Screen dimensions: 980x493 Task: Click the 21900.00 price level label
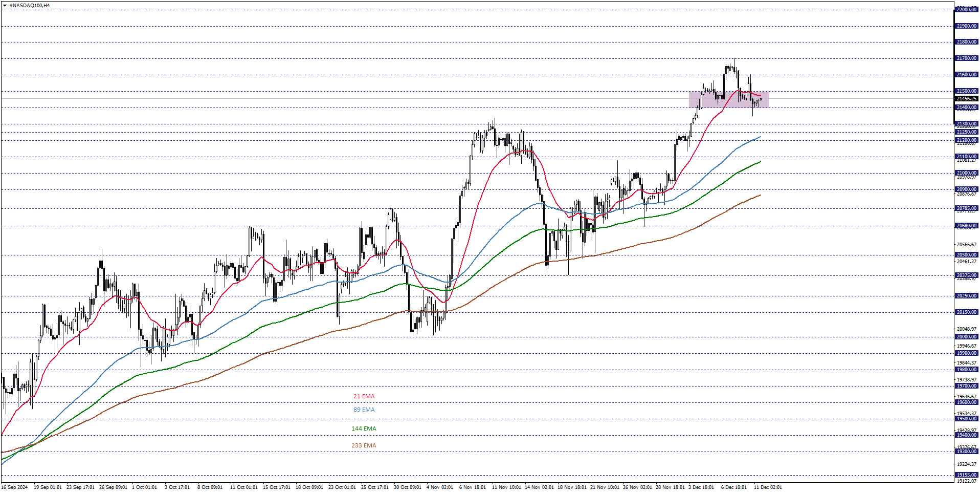click(967, 26)
